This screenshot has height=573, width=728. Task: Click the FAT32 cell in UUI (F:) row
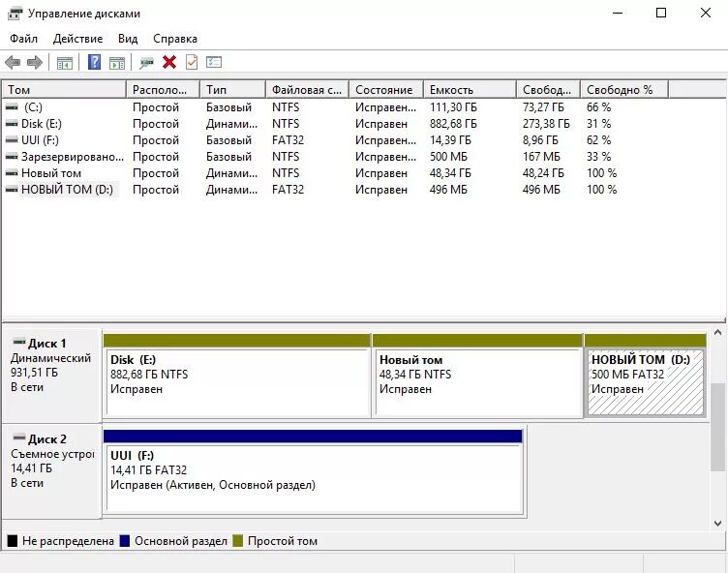[288, 140]
